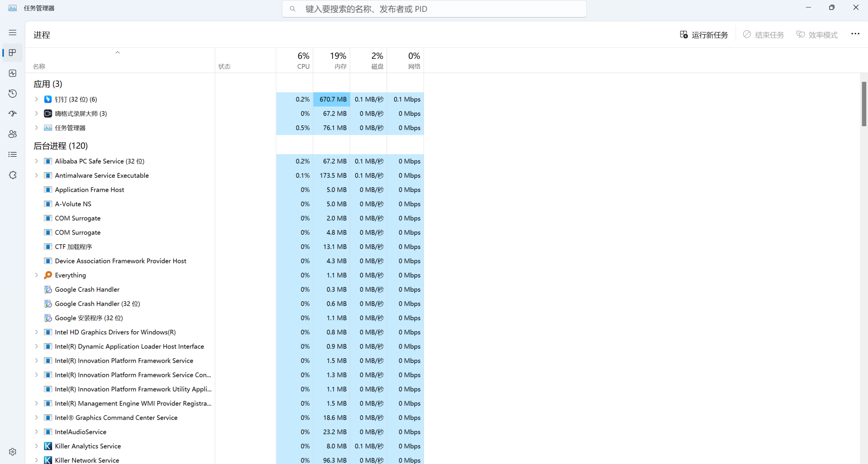
Task: Click the 后台进程 (120) group heading
Action: pos(61,146)
